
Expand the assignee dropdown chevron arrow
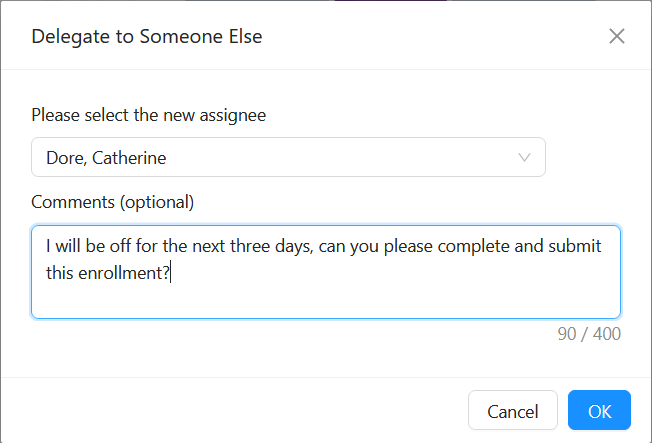click(x=525, y=157)
